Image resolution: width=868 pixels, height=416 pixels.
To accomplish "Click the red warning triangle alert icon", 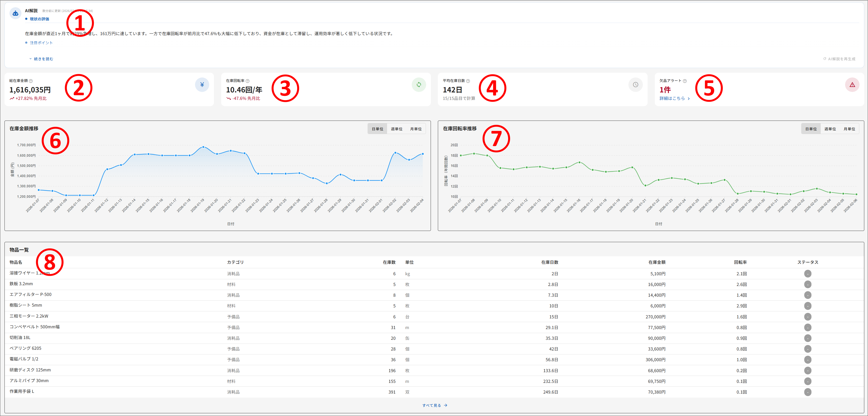I will 852,85.
